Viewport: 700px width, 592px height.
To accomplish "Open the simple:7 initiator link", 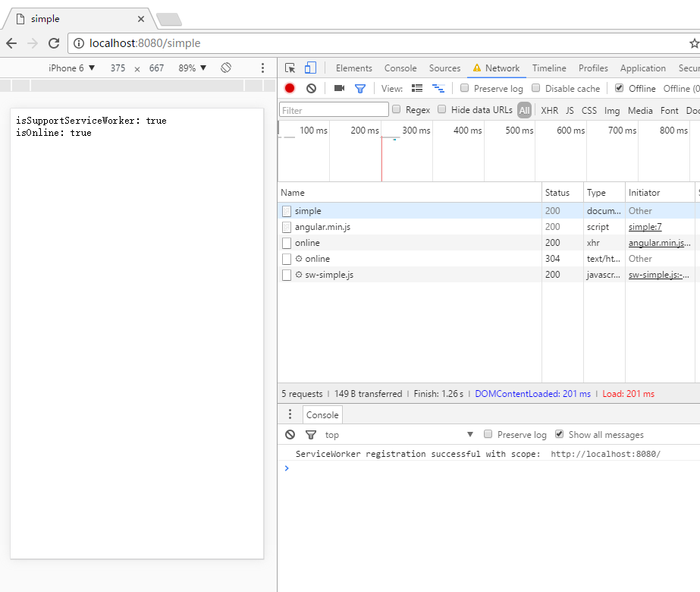I will pos(645,227).
